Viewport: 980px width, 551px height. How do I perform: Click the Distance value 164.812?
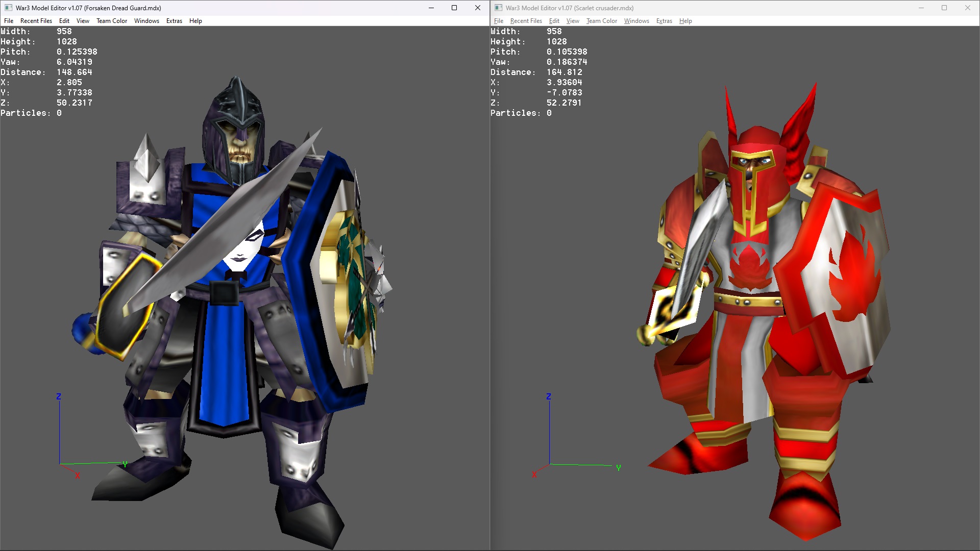(x=565, y=72)
